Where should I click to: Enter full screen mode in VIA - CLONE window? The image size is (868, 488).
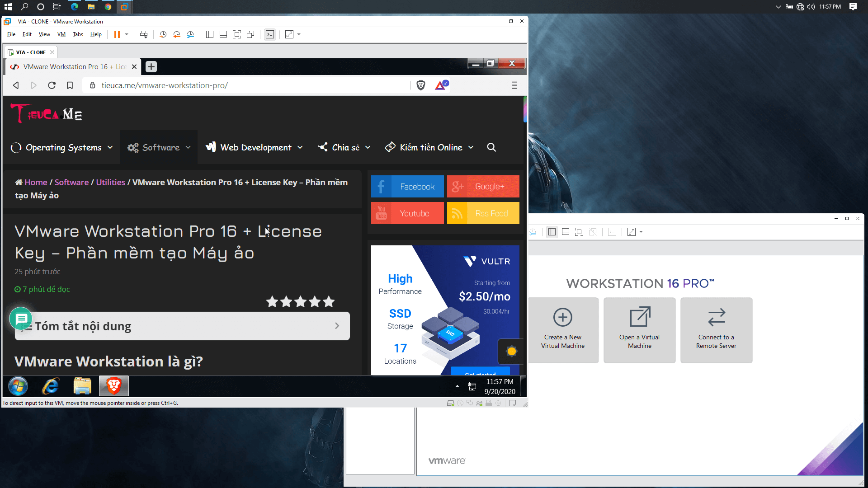[237, 34]
